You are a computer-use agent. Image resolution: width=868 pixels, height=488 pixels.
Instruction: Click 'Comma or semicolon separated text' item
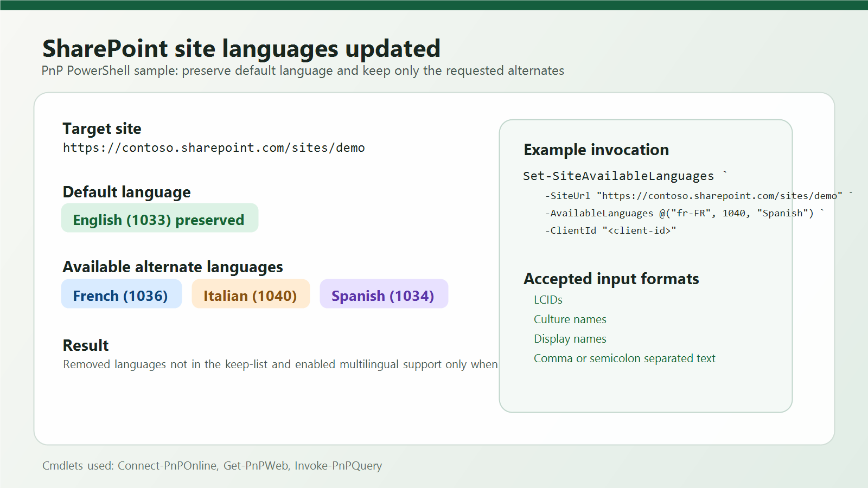click(624, 358)
